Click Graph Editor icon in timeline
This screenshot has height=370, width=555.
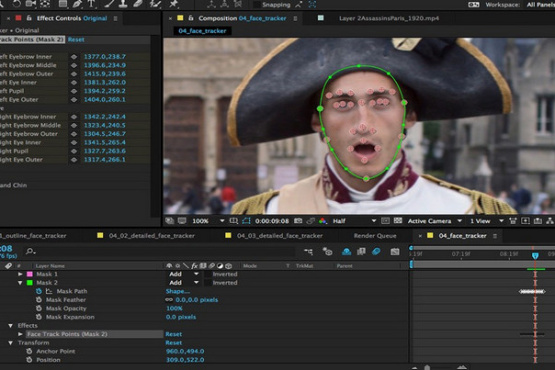395,251
